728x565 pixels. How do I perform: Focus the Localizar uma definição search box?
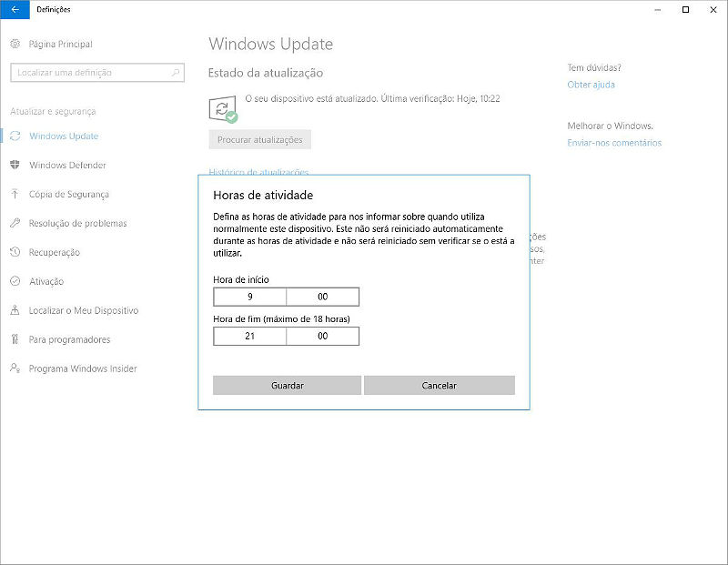click(x=97, y=73)
